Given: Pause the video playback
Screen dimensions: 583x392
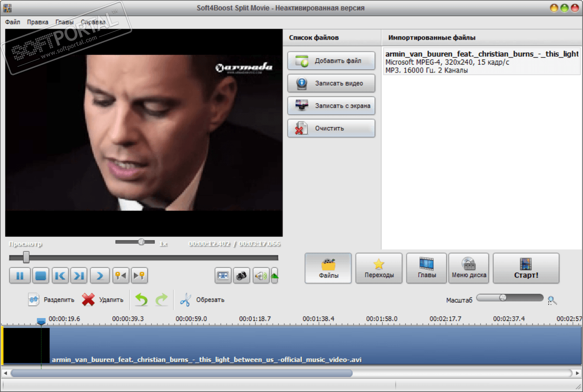Looking at the screenshot, I should click(20, 276).
